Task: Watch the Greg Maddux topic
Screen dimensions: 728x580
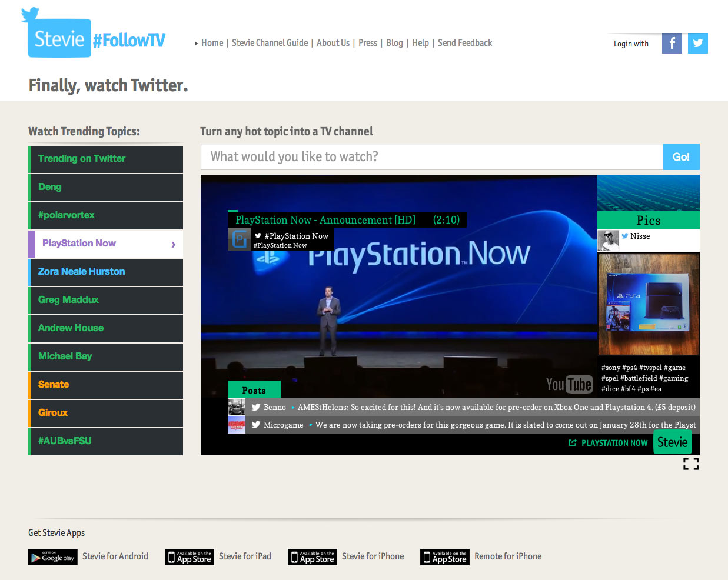Action: tap(106, 300)
